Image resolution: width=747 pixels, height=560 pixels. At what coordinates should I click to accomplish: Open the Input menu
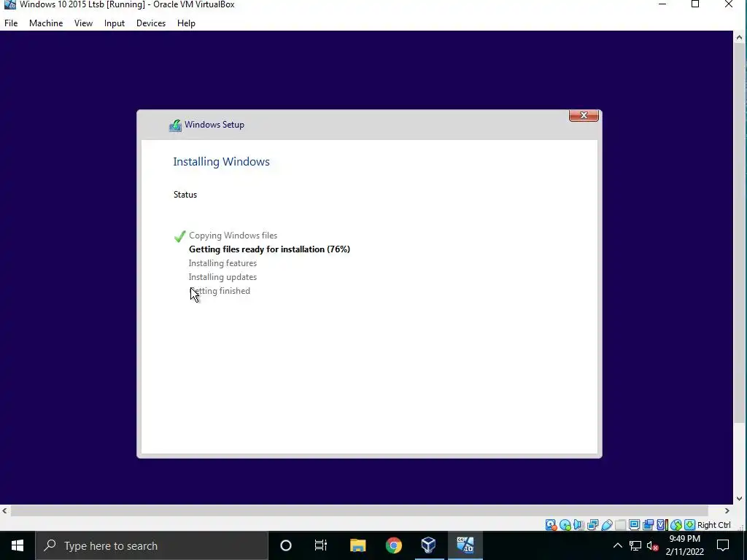tap(115, 23)
